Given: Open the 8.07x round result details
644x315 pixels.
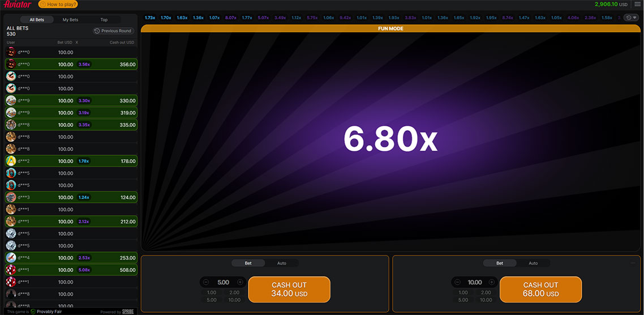Looking at the screenshot, I should tap(231, 18).
